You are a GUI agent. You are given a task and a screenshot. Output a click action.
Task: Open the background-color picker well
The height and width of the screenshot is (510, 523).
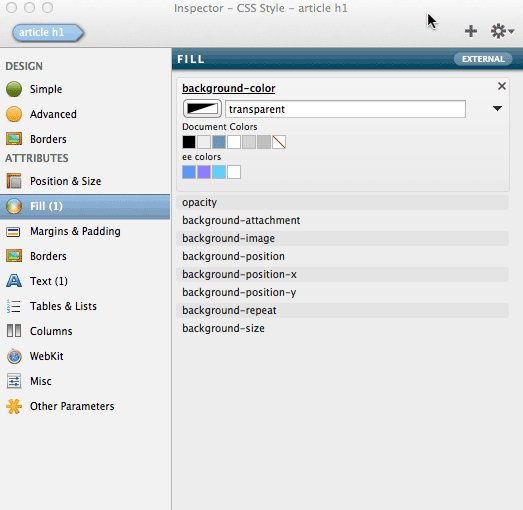202,109
